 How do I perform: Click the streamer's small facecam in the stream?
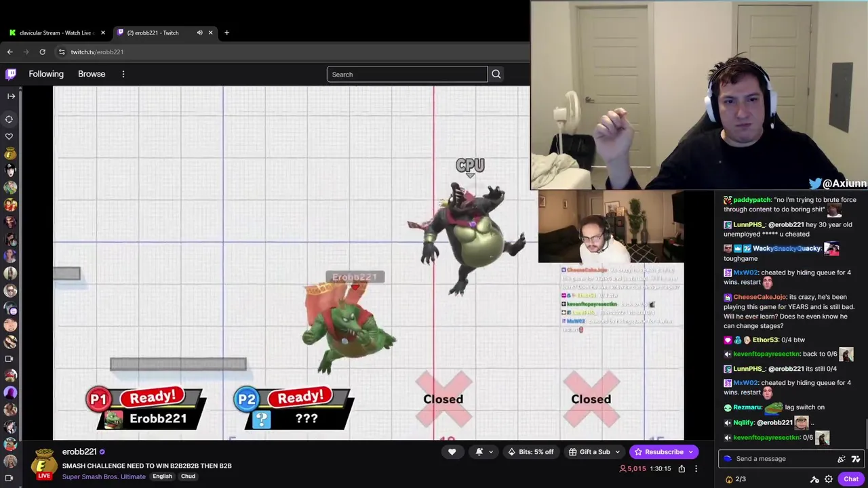(x=610, y=227)
